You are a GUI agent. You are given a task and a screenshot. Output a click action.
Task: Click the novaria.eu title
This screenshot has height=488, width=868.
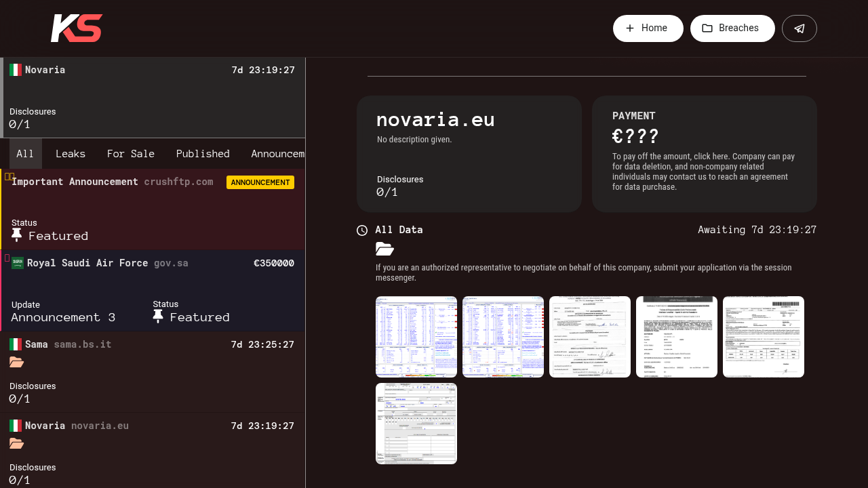point(435,119)
